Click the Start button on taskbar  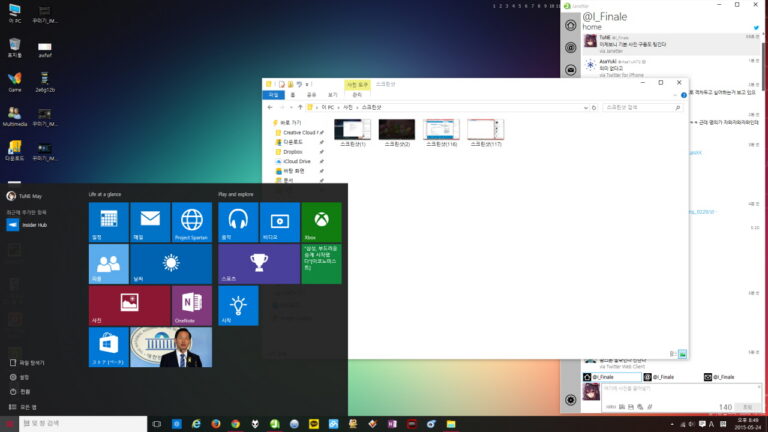[x=9, y=424]
